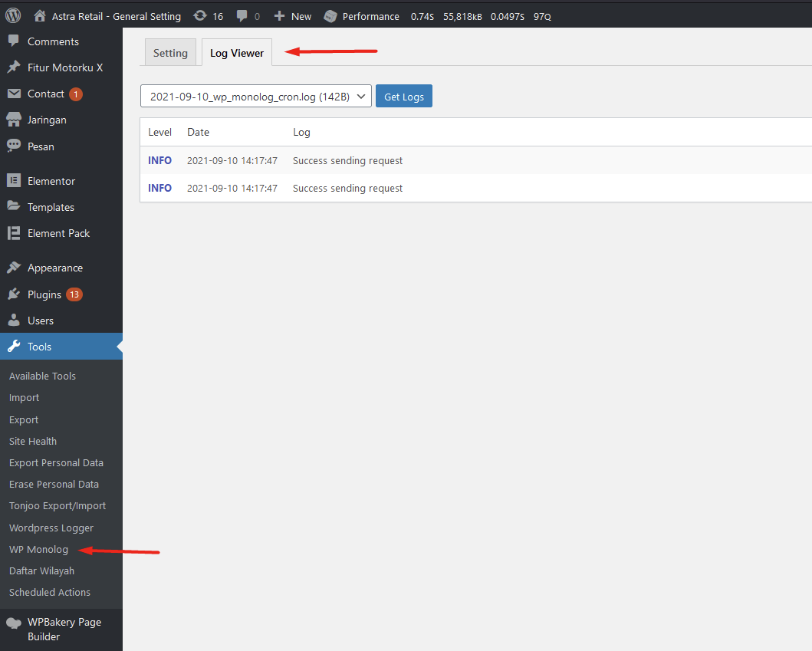The width and height of the screenshot is (812, 651).
Task: Open the Appearance menu
Action: click(55, 268)
